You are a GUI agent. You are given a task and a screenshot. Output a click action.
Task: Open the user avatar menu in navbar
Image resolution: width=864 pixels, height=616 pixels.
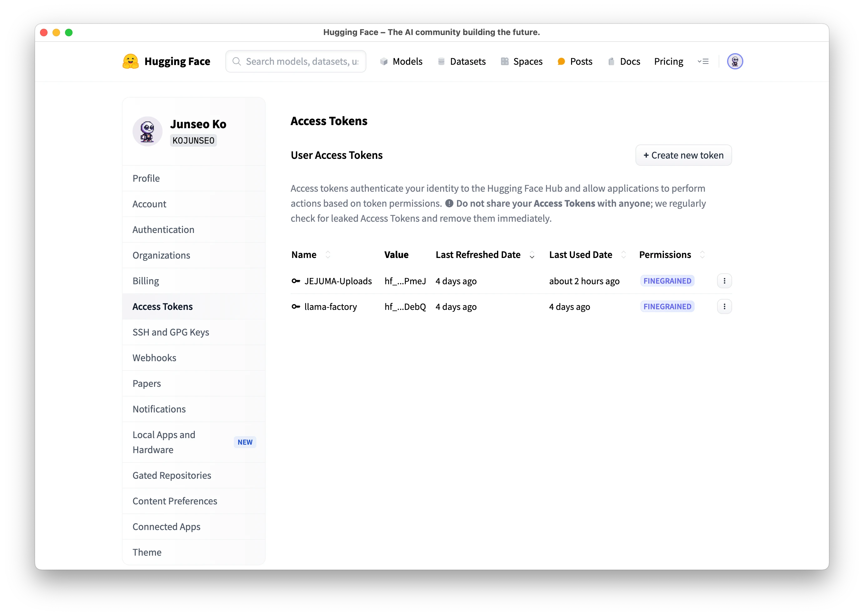click(x=735, y=62)
